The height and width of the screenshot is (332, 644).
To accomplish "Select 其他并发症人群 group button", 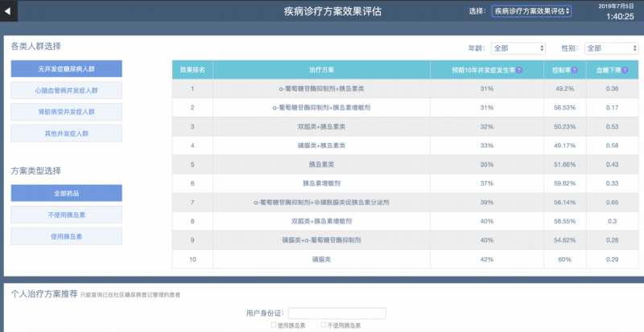I will pyautogui.click(x=66, y=133).
